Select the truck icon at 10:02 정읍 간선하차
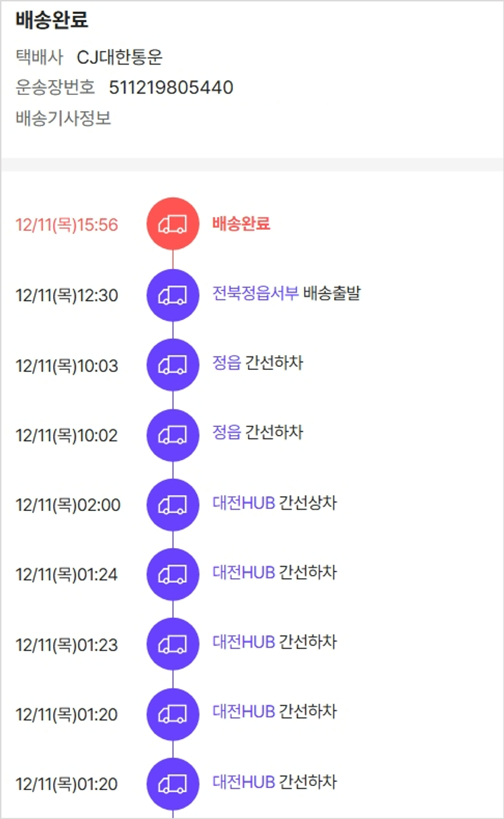The width and height of the screenshot is (504, 819). point(173,435)
